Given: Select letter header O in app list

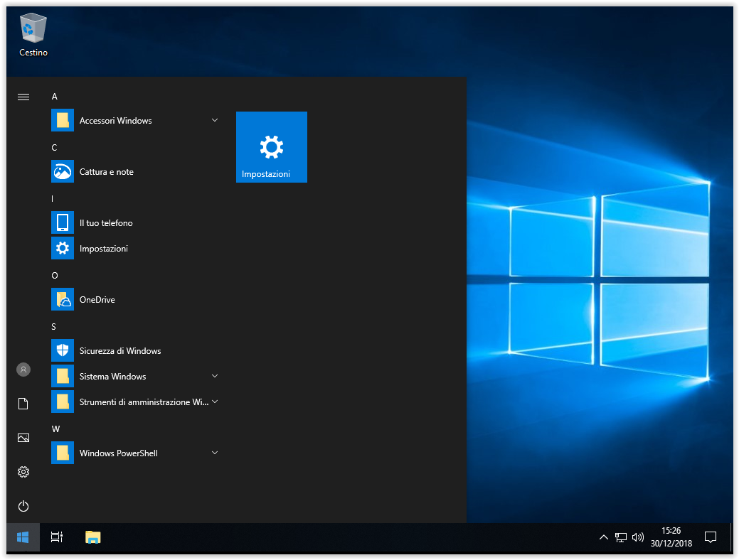Looking at the screenshot, I should click(x=55, y=276).
